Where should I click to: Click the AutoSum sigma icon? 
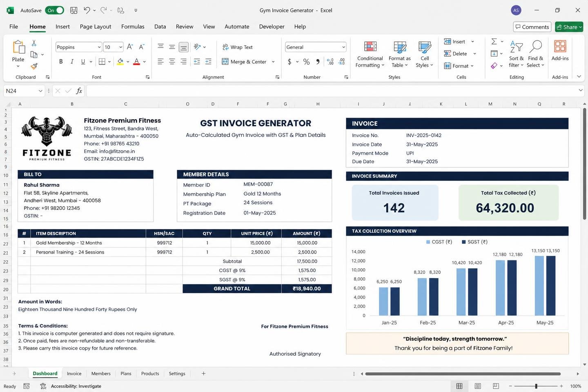coord(494,41)
